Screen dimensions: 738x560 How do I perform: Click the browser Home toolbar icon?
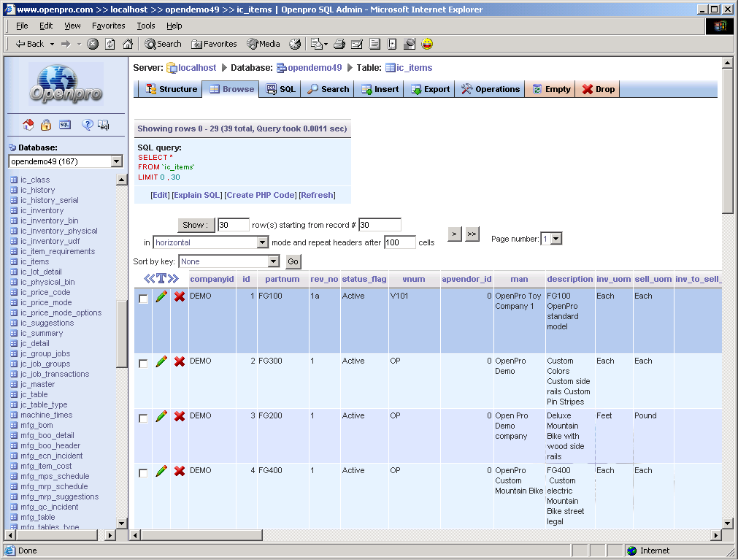coord(128,44)
